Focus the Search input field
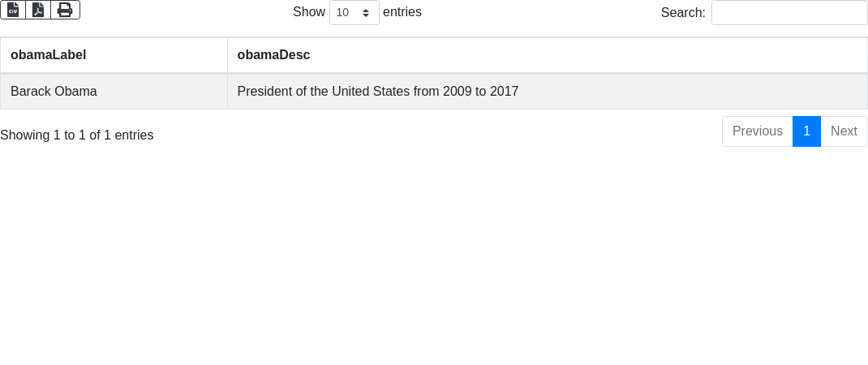Screen dimensions: 868x365 (x=789, y=12)
